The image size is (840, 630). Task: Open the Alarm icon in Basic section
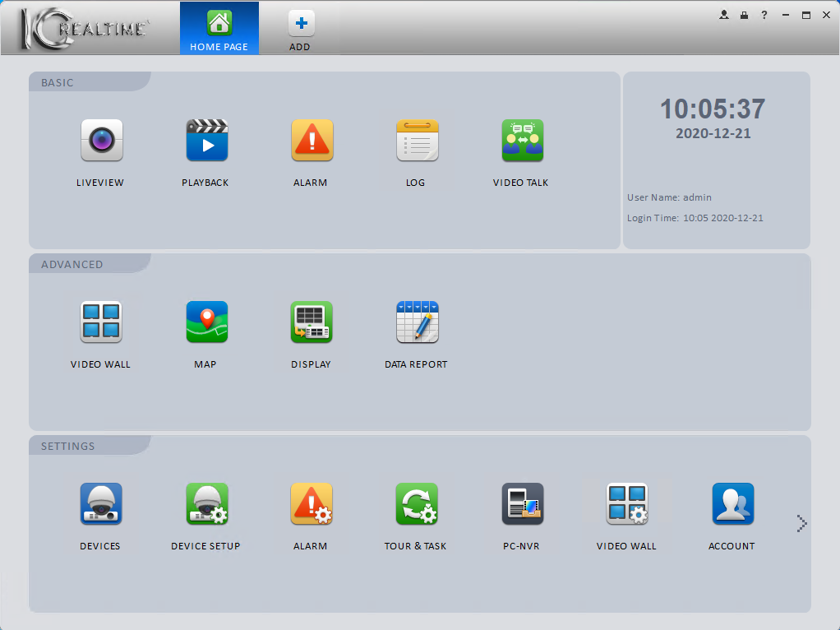(x=312, y=141)
